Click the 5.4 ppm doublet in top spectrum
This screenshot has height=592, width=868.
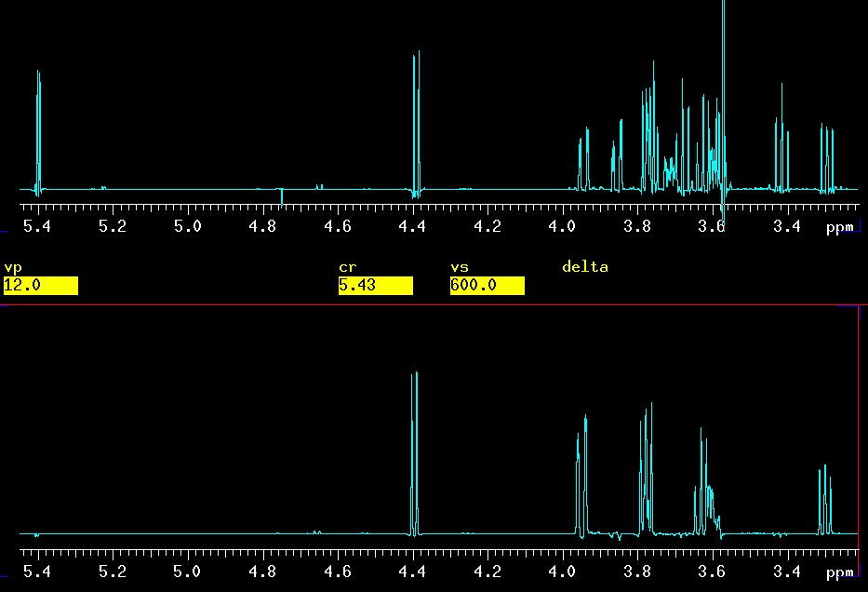(38, 133)
